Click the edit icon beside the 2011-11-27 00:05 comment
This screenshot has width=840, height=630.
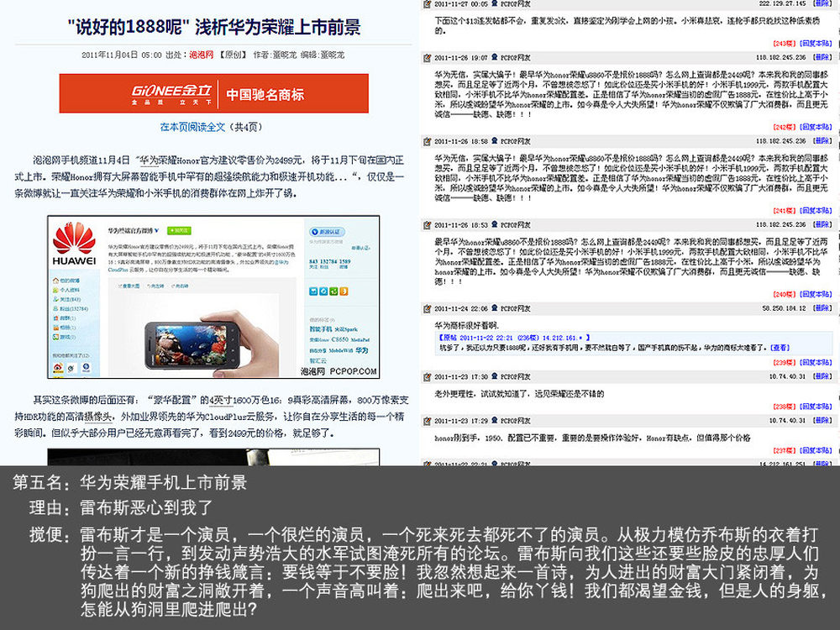point(427,3)
